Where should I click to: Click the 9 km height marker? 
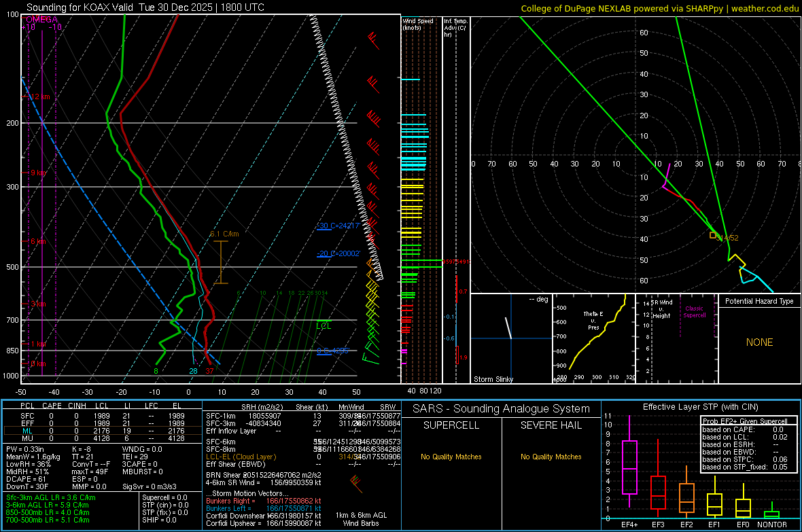(x=37, y=173)
